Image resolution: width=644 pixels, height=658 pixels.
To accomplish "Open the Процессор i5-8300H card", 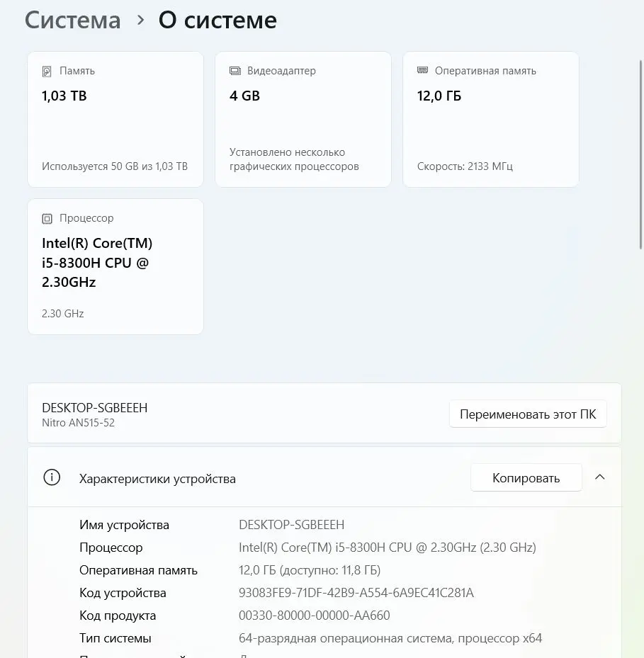I will (x=115, y=266).
